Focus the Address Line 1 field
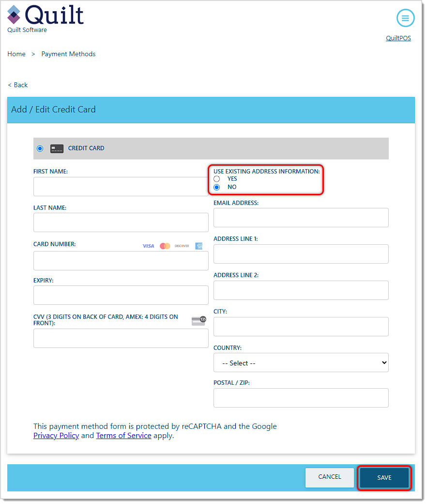 coord(302,255)
